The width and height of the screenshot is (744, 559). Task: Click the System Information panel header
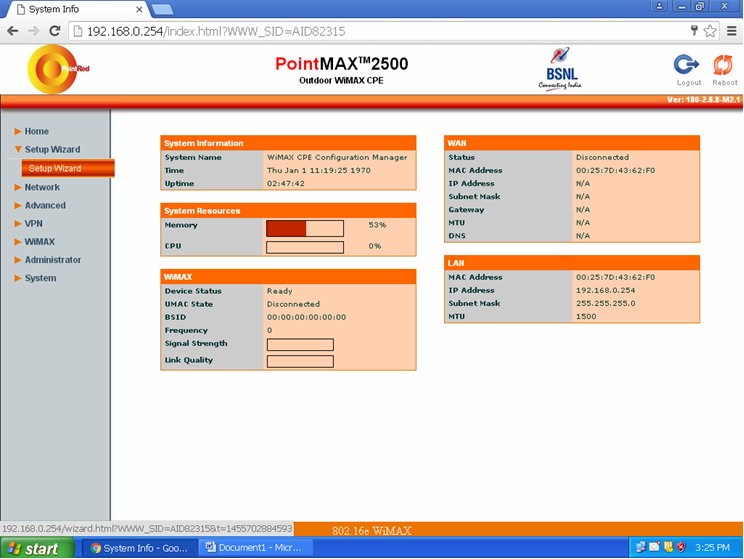tap(288, 143)
